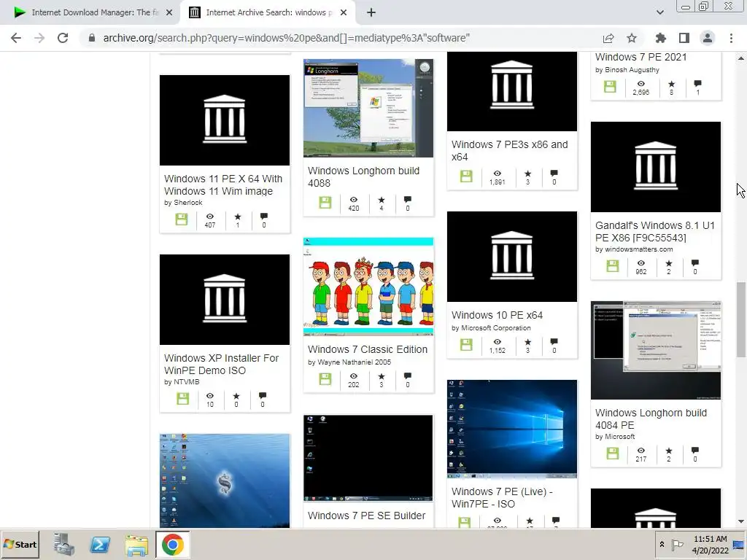Click Windows 11 PE archive logo thumbnail
The image size is (747, 560).
[x=225, y=120]
